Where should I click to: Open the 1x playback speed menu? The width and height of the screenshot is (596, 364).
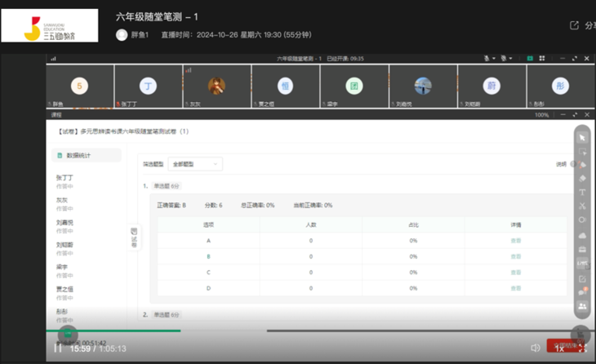click(x=559, y=348)
